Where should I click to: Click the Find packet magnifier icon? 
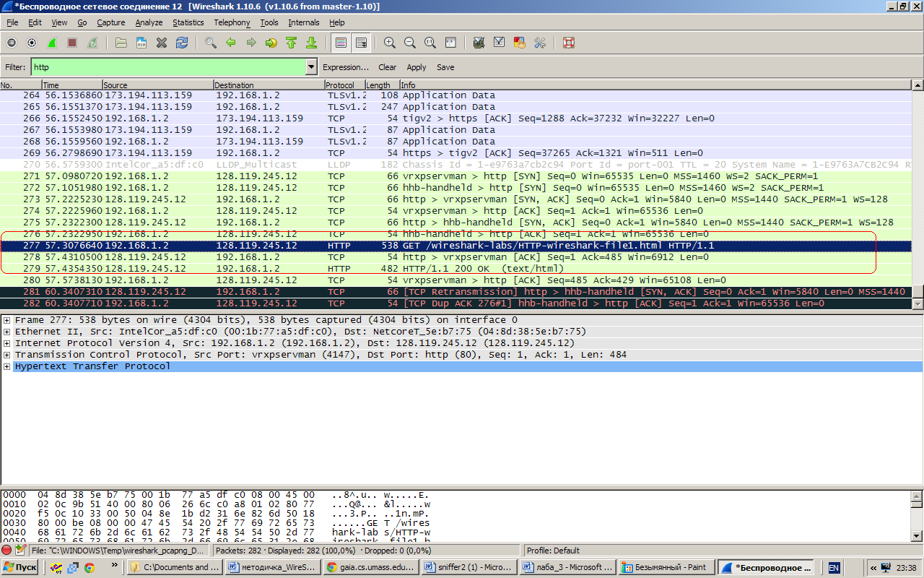tap(211, 43)
